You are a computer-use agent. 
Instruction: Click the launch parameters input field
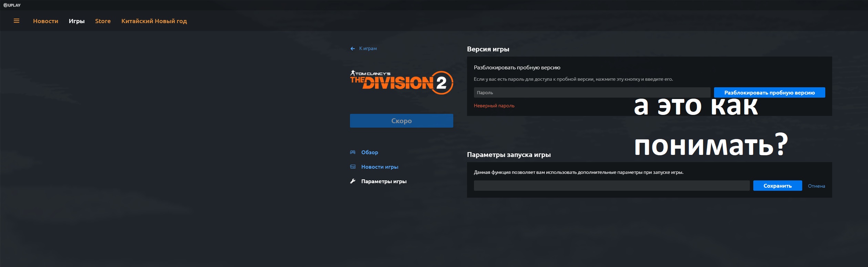point(611,186)
